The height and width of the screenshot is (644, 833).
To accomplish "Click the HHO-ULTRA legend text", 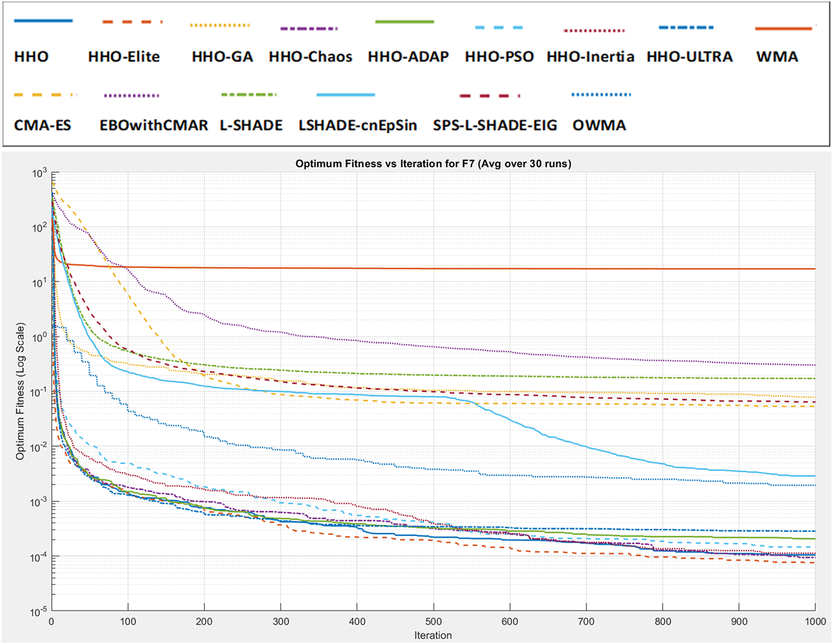I will click(690, 57).
